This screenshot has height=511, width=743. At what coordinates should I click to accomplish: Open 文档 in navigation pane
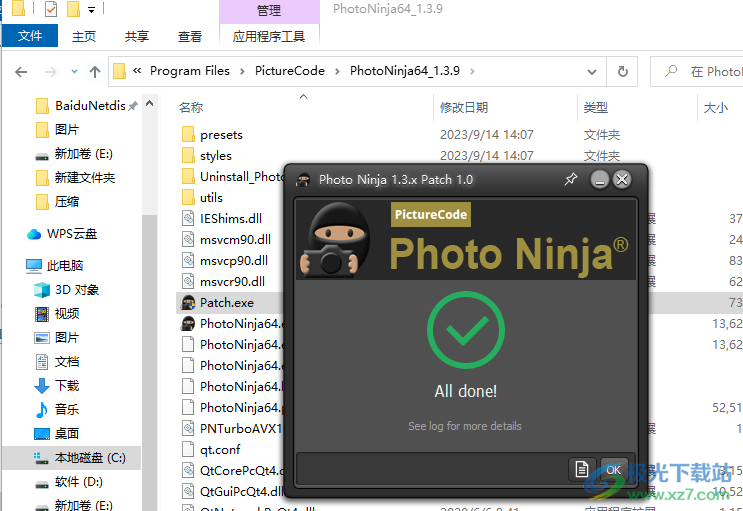tap(66, 362)
